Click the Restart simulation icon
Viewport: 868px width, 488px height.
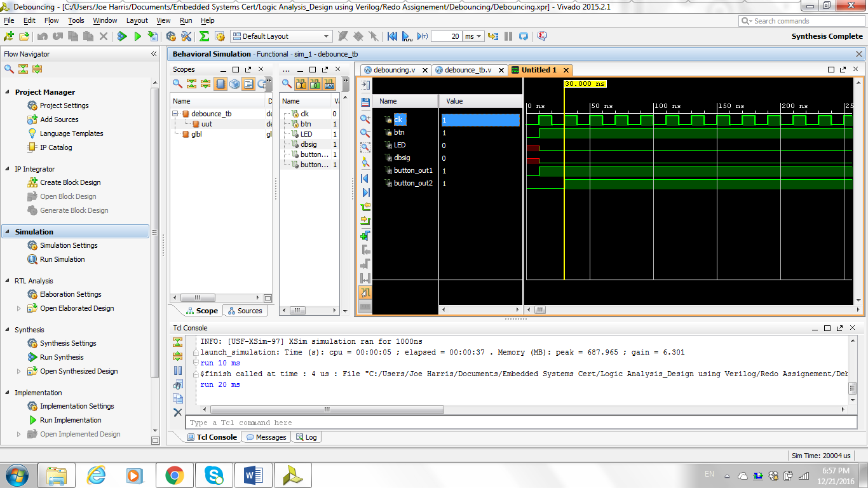[393, 36]
